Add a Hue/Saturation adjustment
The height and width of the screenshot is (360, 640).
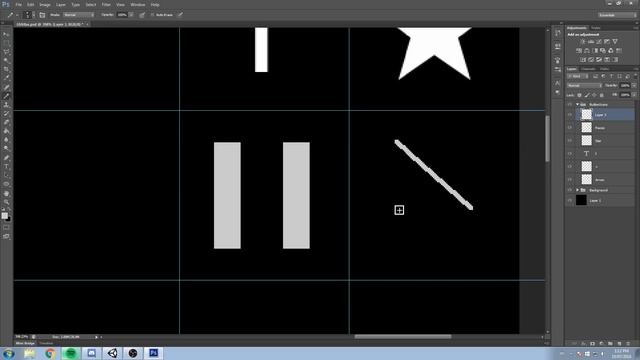point(579,51)
